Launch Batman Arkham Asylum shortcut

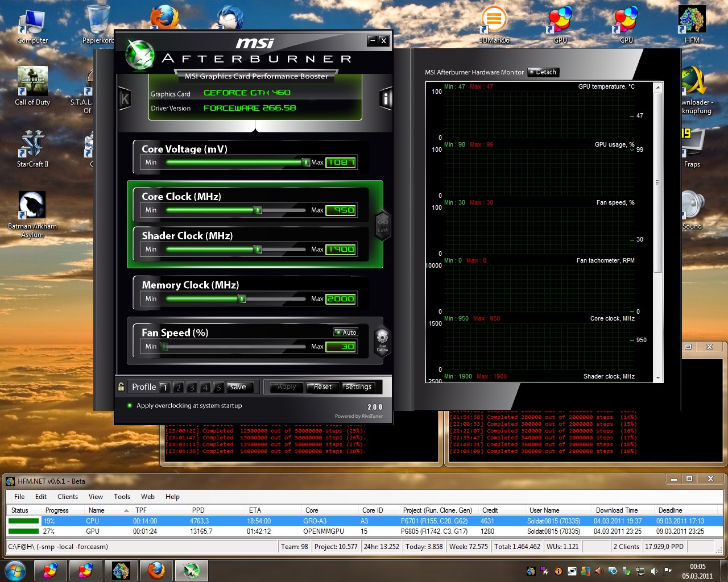coord(32,215)
